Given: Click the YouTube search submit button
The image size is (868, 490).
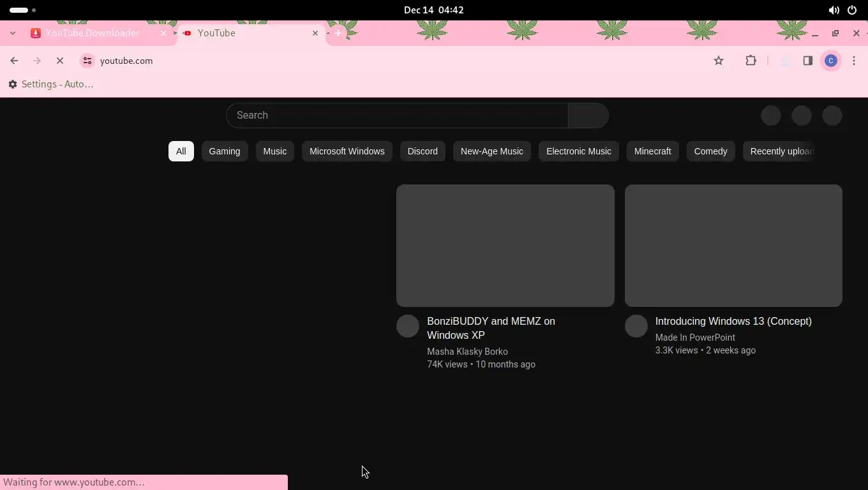Looking at the screenshot, I should click(x=588, y=115).
